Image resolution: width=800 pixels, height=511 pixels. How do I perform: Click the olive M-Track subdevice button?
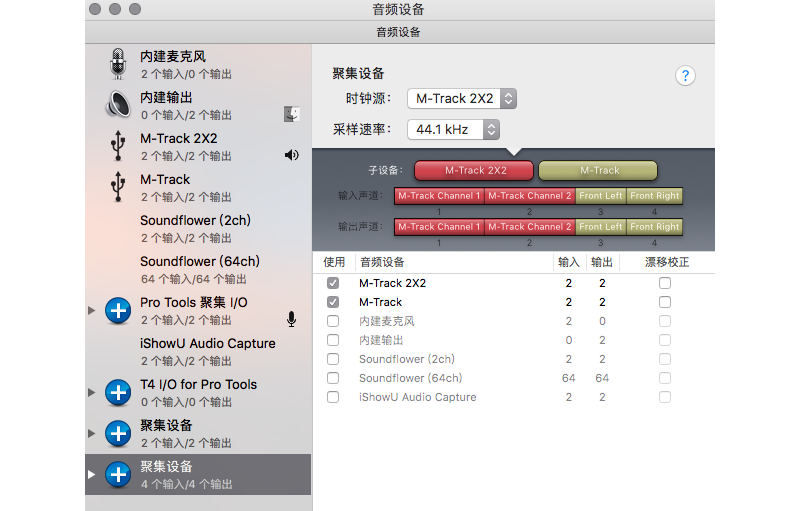(598, 170)
